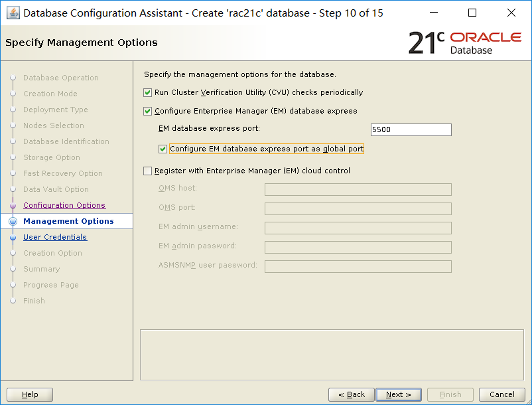Cancel the database configuration wizard
Viewport: 532px width, 405px height.
pos(501,394)
